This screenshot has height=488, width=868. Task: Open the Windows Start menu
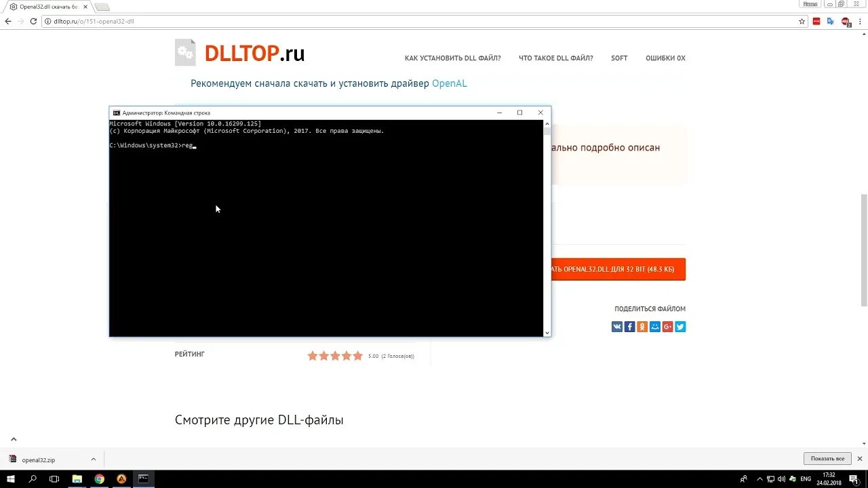click(x=11, y=479)
